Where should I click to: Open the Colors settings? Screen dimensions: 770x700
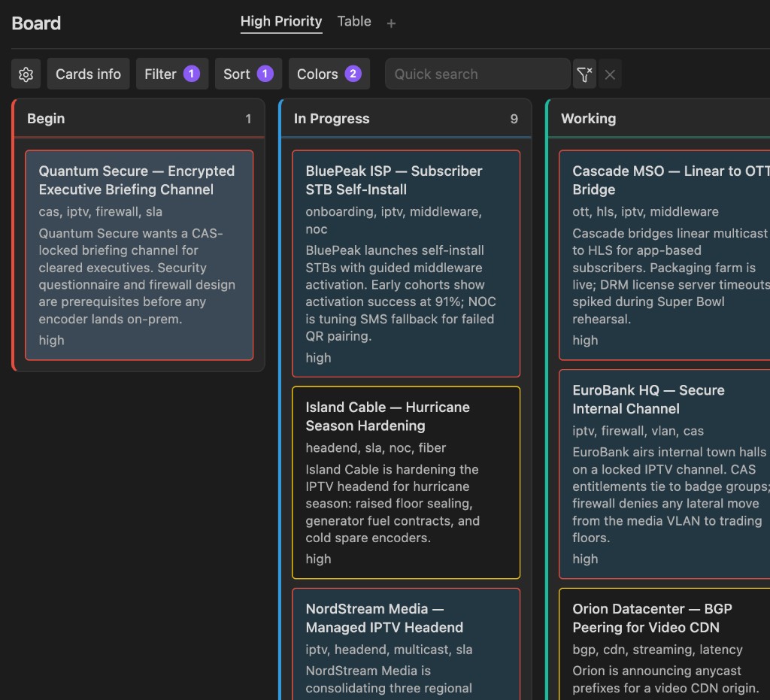[x=329, y=74]
